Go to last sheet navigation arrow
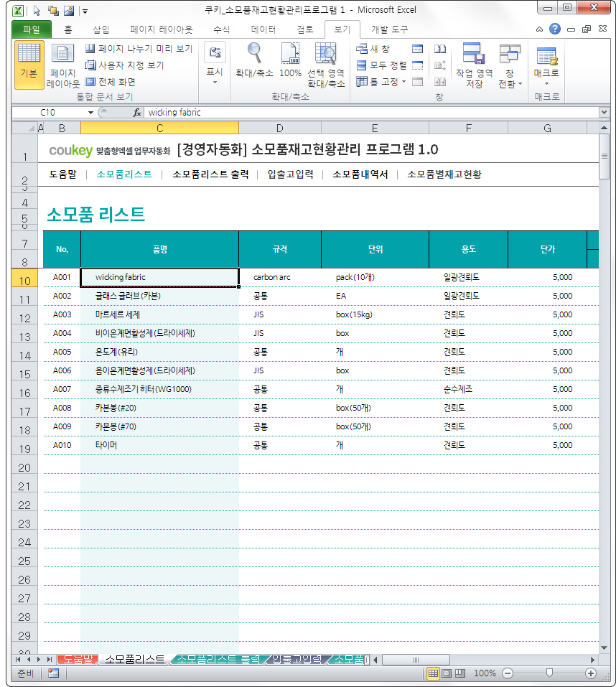616x687 pixels. pos(49,659)
